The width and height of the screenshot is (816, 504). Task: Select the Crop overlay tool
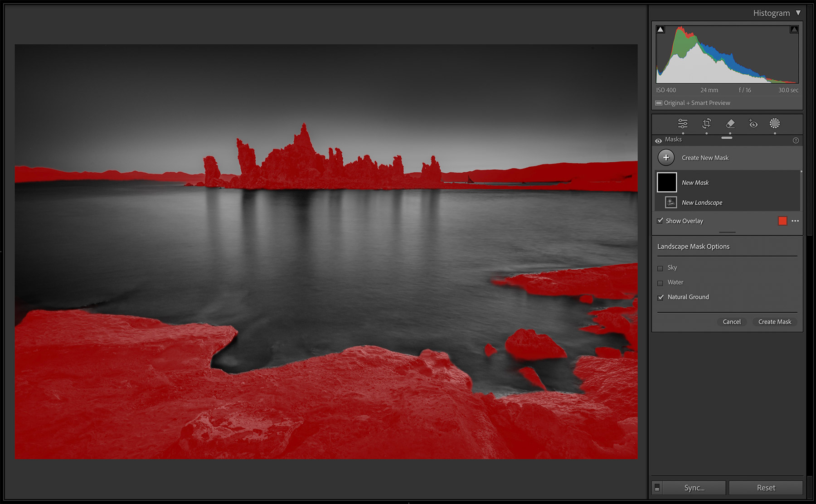[706, 124]
